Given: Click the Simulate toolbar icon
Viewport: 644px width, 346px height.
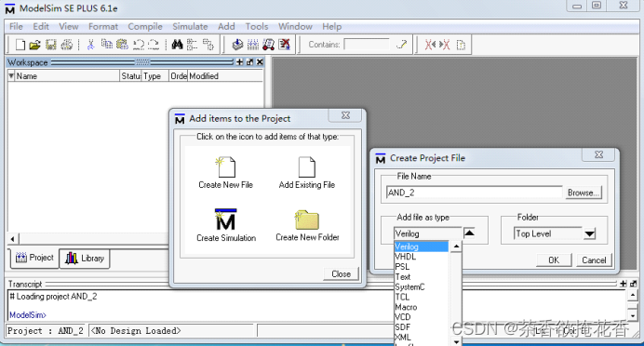Looking at the screenshot, I should (269, 45).
